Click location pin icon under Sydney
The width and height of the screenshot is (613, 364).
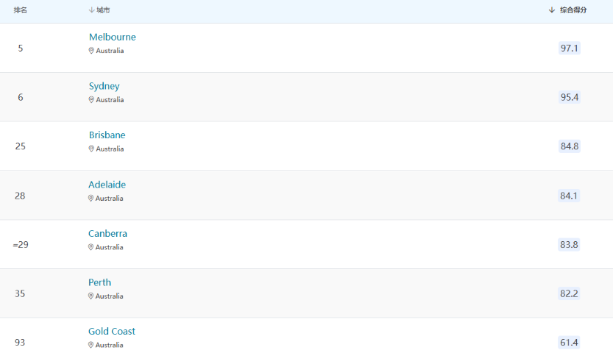click(91, 100)
